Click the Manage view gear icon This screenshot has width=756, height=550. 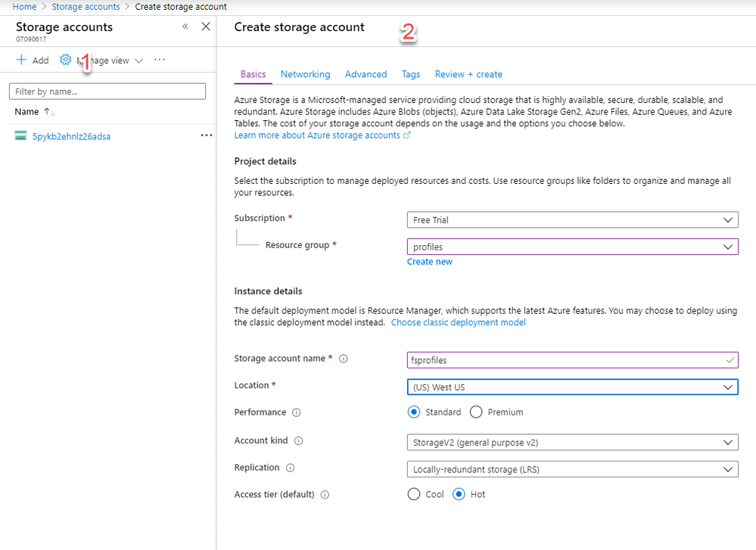pyautogui.click(x=65, y=60)
